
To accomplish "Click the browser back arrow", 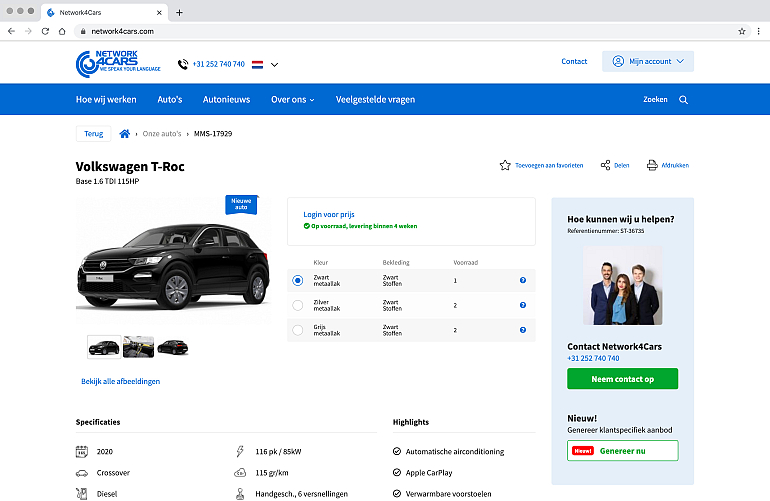I will 11,31.
